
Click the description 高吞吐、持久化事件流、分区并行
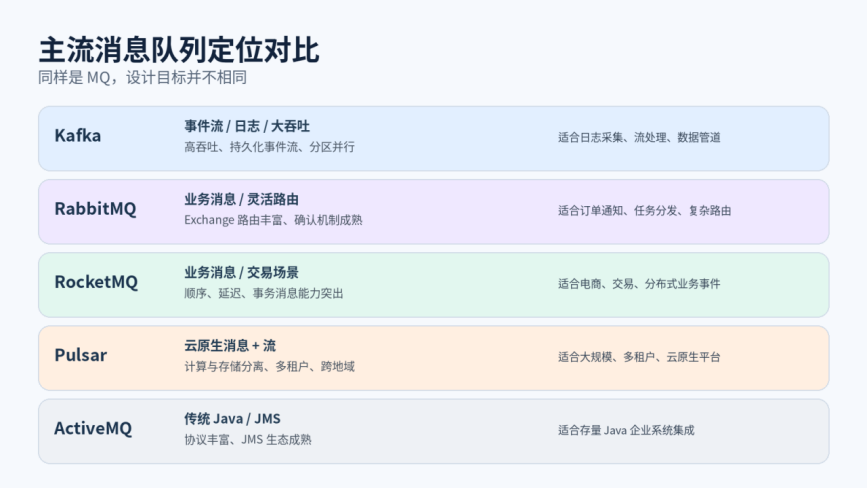(x=270, y=147)
